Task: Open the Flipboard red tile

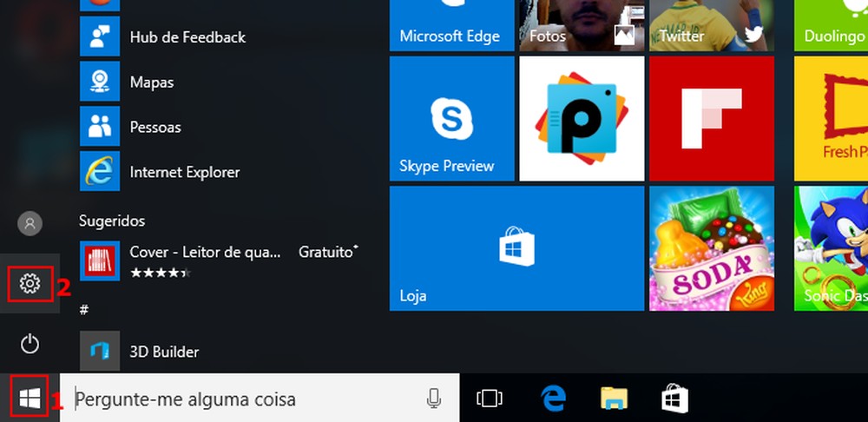Action: tap(712, 118)
